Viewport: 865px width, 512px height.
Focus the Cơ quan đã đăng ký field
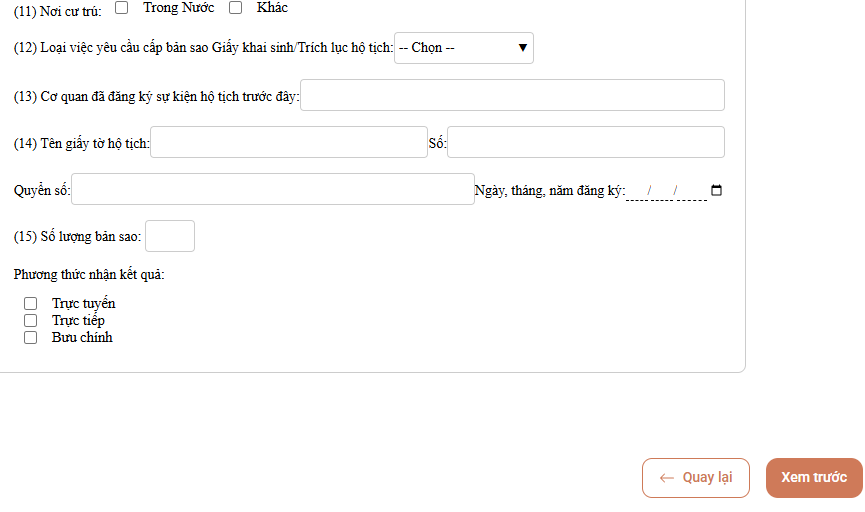(x=512, y=95)
